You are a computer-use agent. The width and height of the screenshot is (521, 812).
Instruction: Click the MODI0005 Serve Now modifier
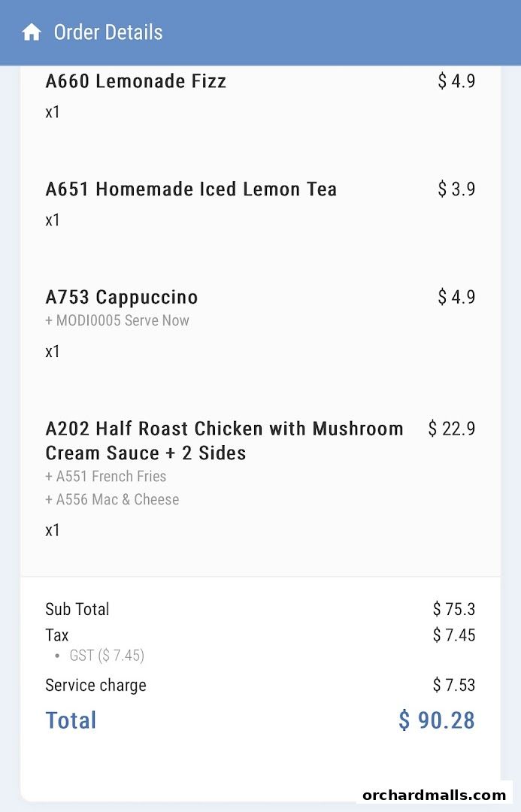click(x=117, y=320)
